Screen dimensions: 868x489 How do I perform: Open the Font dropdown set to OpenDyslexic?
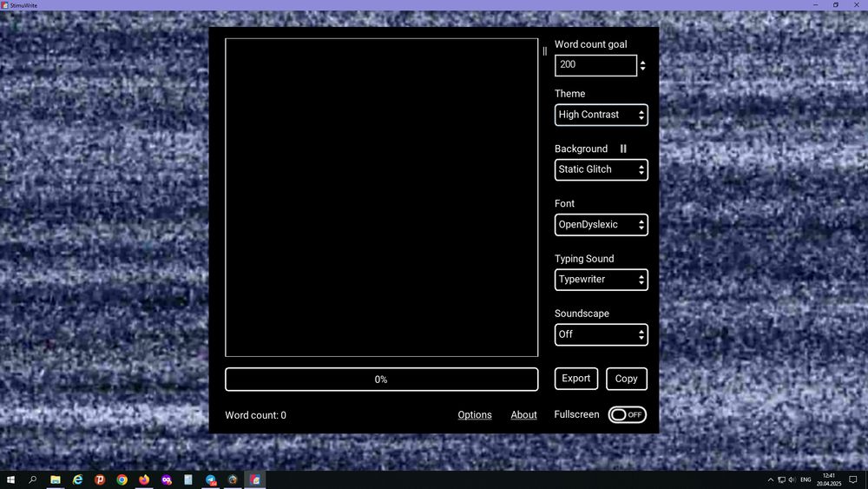(602, 225)
